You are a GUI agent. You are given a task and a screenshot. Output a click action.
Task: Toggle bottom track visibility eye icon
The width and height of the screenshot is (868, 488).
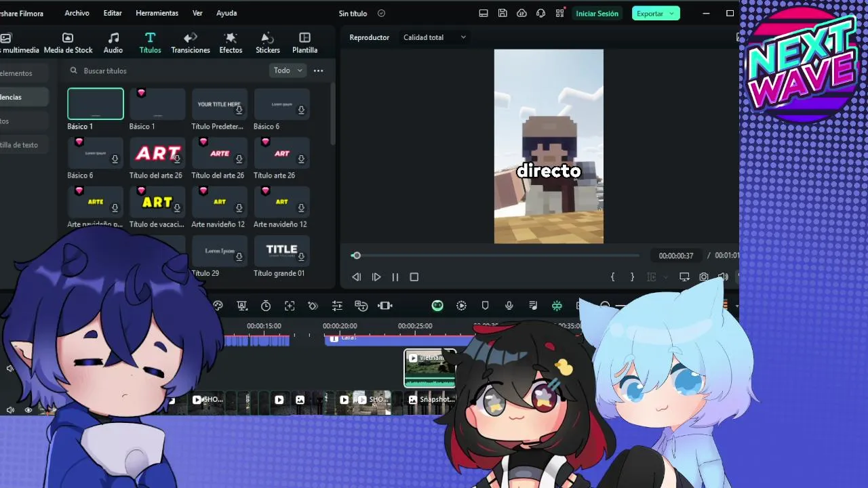click(x=28, y=409)
